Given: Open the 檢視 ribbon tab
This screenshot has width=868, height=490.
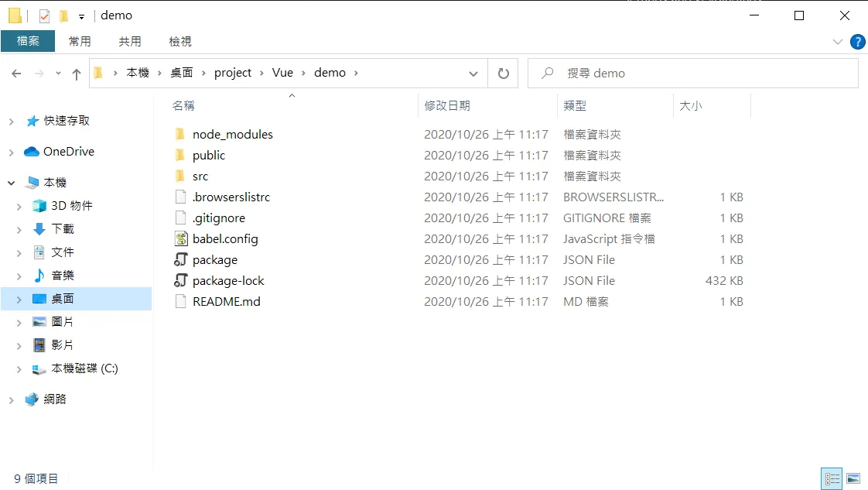Looking at the screenshot, I should pyautogui.click(x=180, y=41).
